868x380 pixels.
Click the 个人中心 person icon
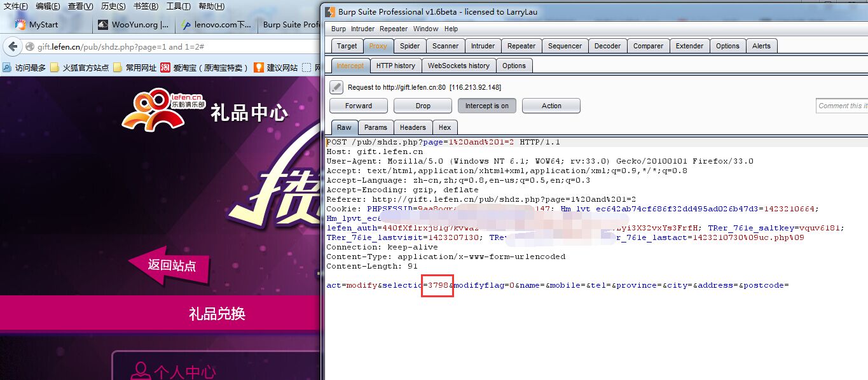click(x=140, y=372)
